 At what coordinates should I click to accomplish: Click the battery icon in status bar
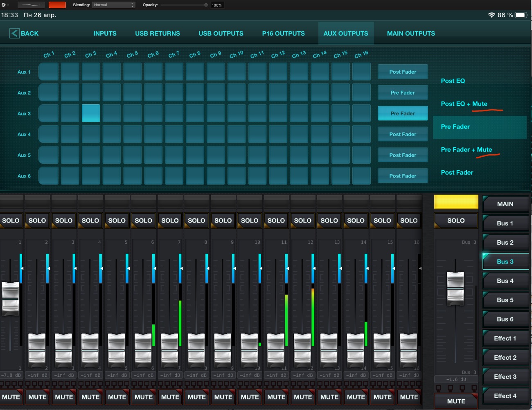tap(521, 15)
